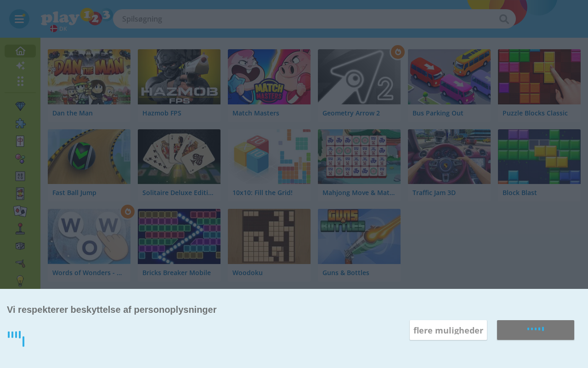This screenshot has height=368, width=588.
Task: Select the dice category icon
Action: click(20, 246)
